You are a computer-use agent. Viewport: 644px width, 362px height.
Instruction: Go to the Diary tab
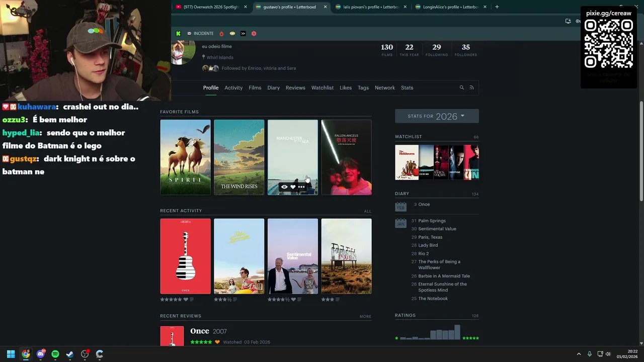click(274, 87)
